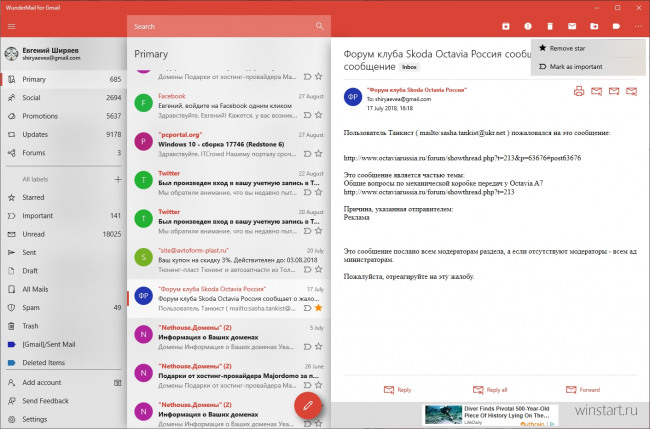Click the red compose pencil button
This screenshot has height=429, width=650.
point(310,405)
